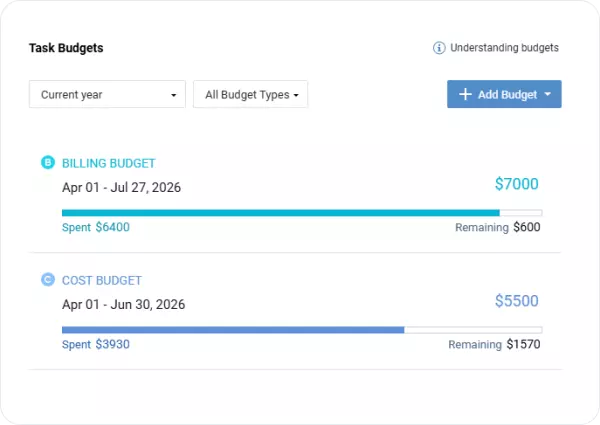Screen dimensions: 600x425
Task: Click the plus icon on Add Budget
Action: [x=465, y=94]
